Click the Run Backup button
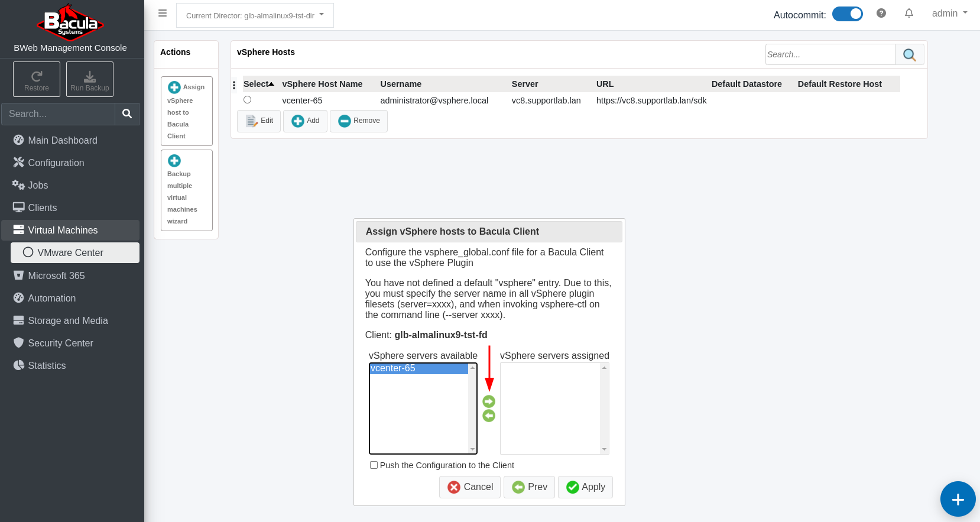Image resolution: width=980 pixels, height=522 pixels. (90, 79)
